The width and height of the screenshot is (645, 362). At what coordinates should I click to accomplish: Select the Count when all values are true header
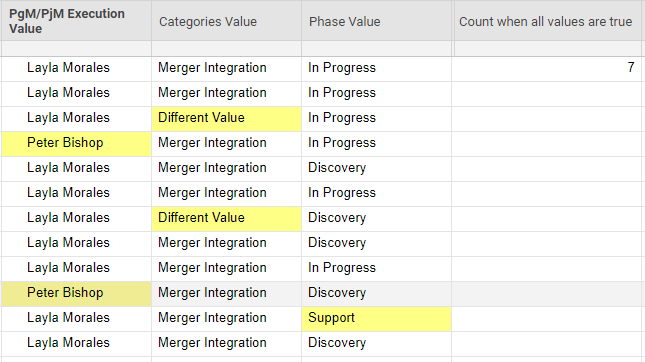tap(548, 21)
